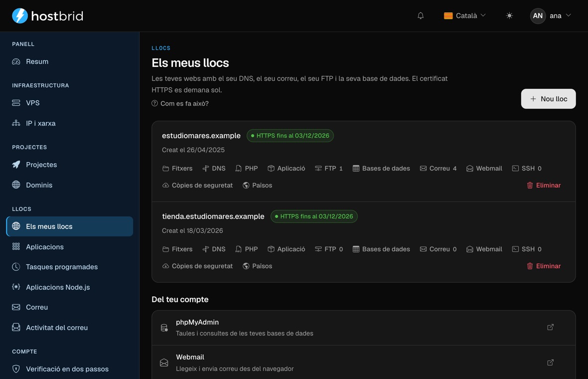Open DNS for tienda.estudiomares.example
Viewport: 588px width, 379px height.
[214, 249]
